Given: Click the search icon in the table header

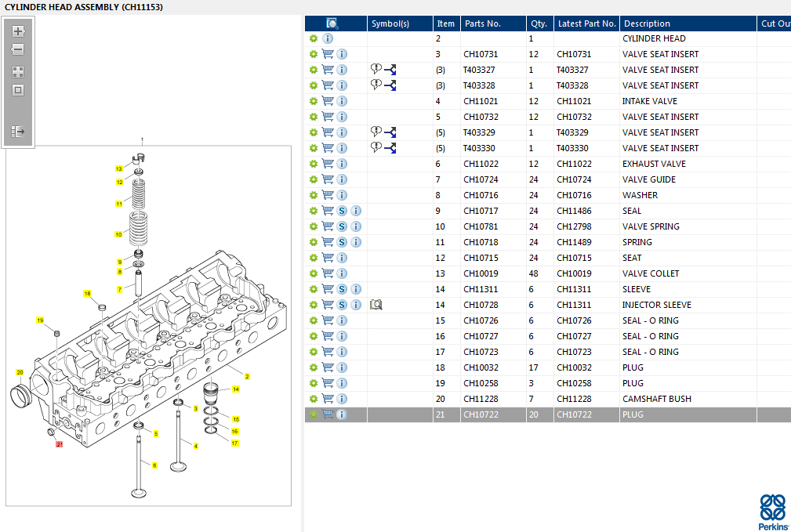Looking at the screenshot, I should point(332,24).
